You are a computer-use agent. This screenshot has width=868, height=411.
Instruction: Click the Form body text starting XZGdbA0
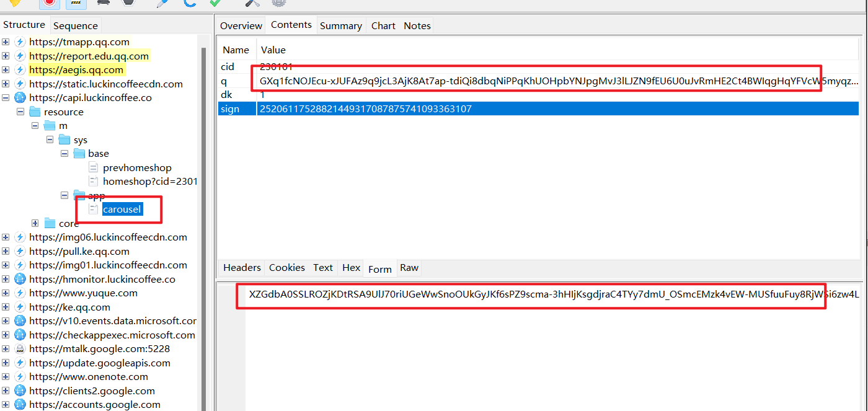[x=554, y=294]
